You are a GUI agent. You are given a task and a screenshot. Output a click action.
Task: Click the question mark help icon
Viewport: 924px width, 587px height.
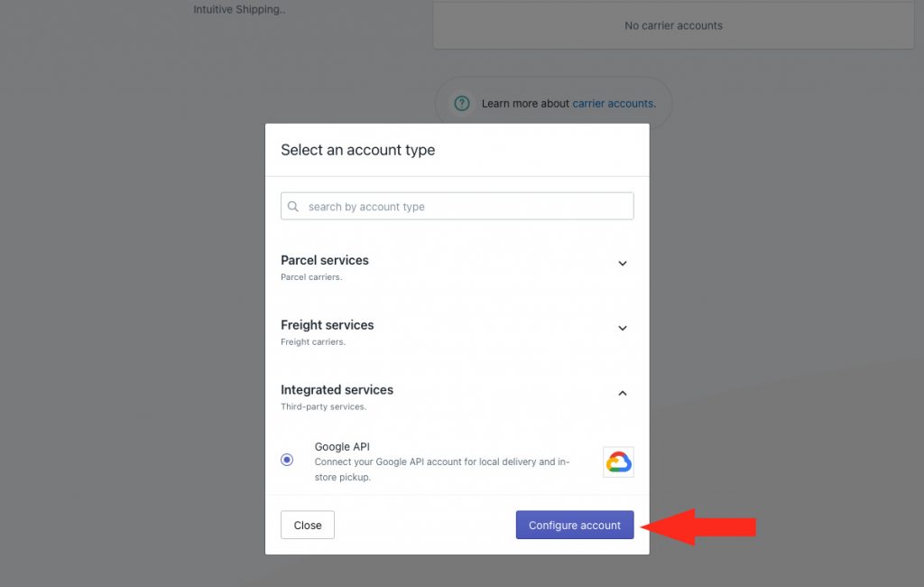[x=462, y=103]
